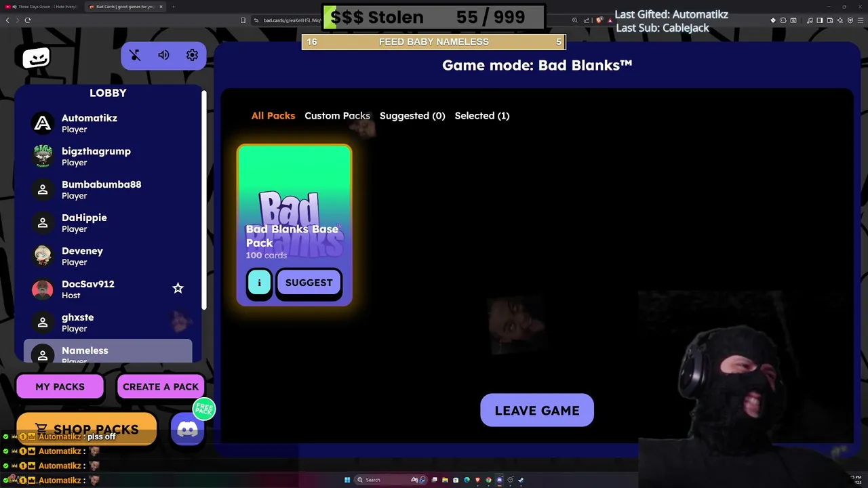
Task: Open site settings icon before bad.cards URL
Action: click(257, 20)
